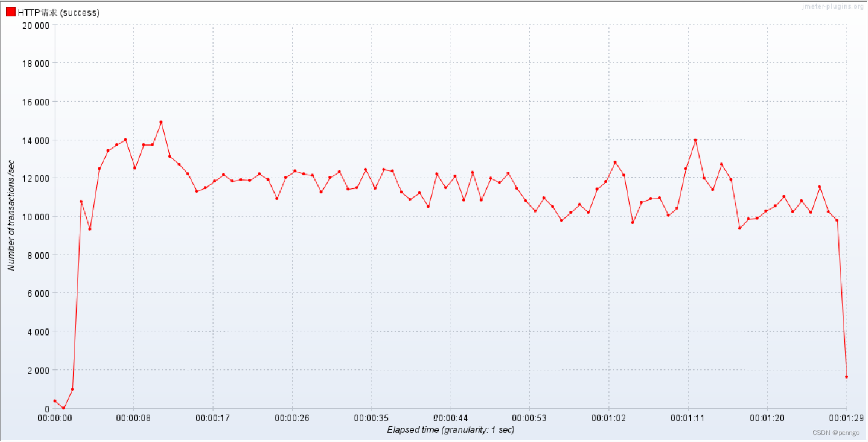Click the X-axis time label 00:01:02
The width and height of the screenshot is (868, 442).
click(x=609, y=418)
